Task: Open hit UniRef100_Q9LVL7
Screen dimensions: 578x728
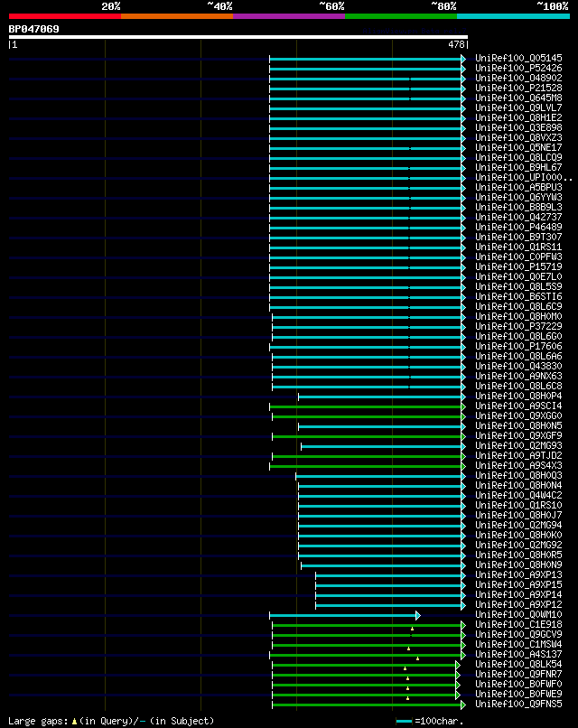Action: (x=518, y=107)
